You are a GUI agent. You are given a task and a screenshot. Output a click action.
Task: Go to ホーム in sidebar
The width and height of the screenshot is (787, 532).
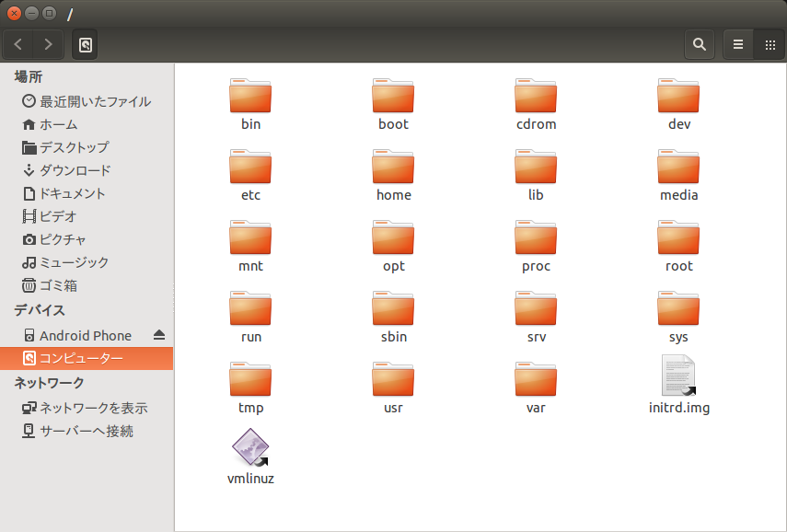point(87,124)
